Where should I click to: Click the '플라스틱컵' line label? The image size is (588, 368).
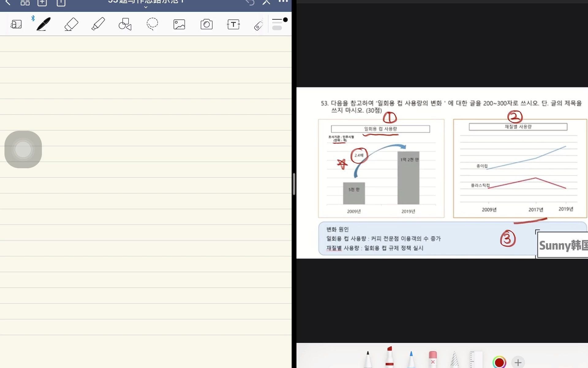(480, 185)
